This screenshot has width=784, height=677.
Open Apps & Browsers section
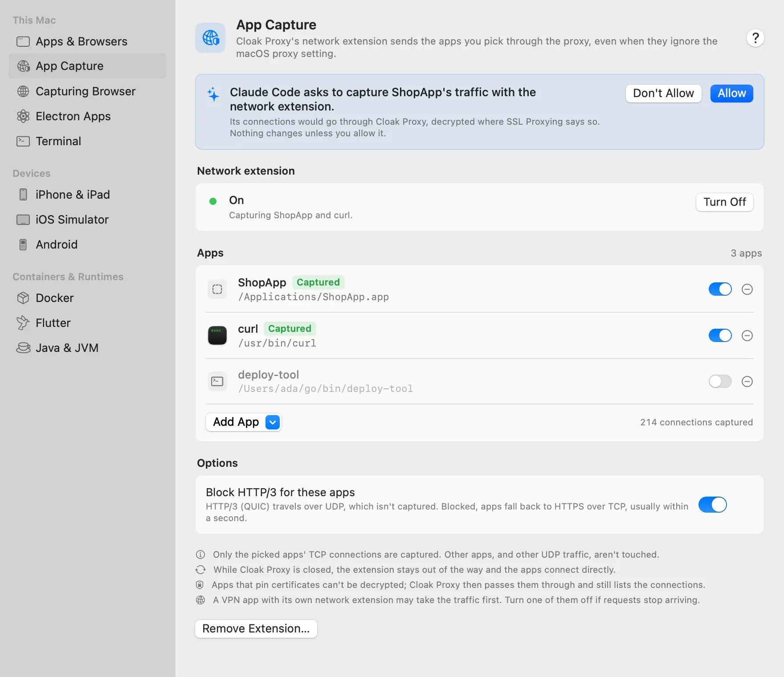point(87,41)
